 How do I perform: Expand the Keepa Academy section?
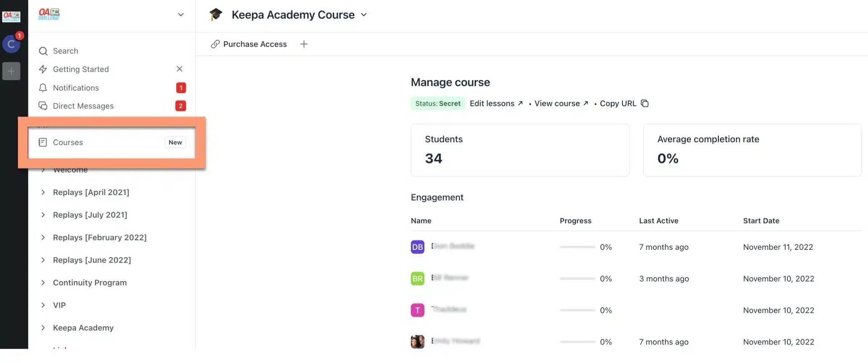point(43,328)
